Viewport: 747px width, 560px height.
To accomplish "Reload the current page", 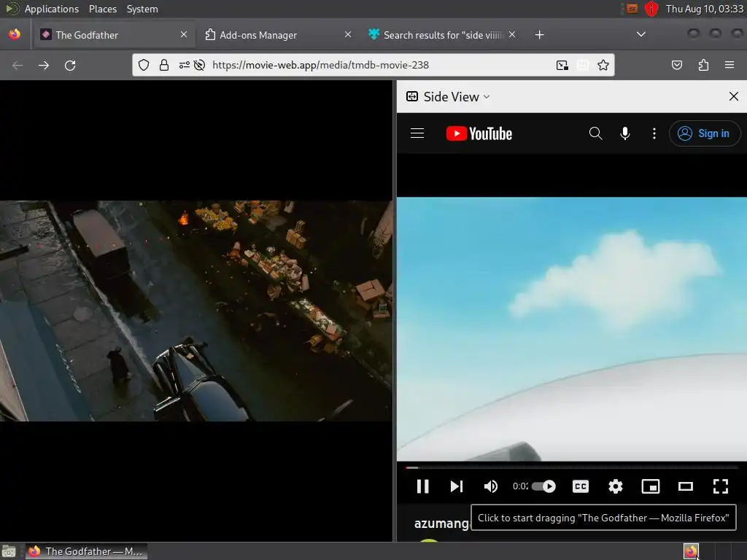I will point(70,65).
